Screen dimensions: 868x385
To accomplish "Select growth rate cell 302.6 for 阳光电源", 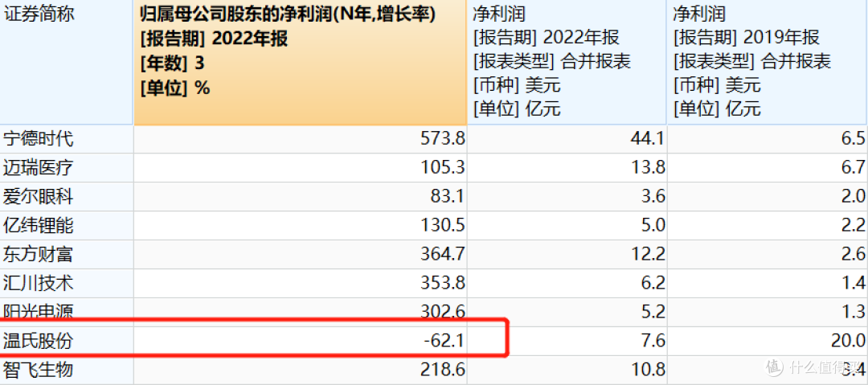I will pos(300,312).
